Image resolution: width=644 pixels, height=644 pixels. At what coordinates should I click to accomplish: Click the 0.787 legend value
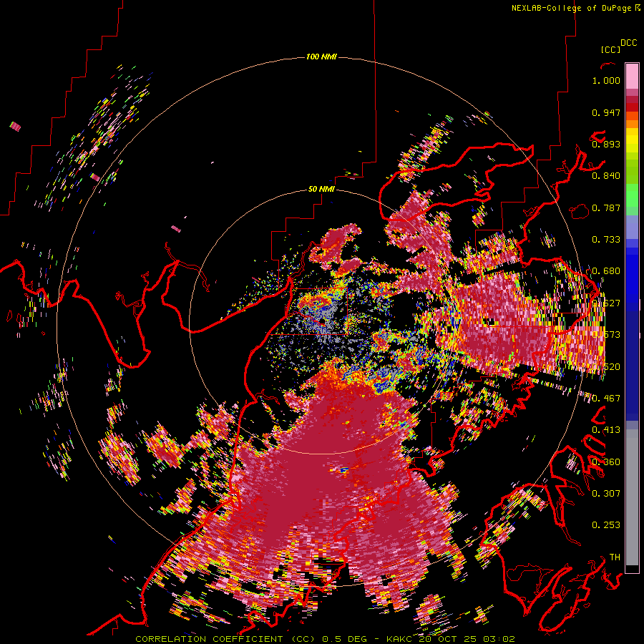click(606, 208)
